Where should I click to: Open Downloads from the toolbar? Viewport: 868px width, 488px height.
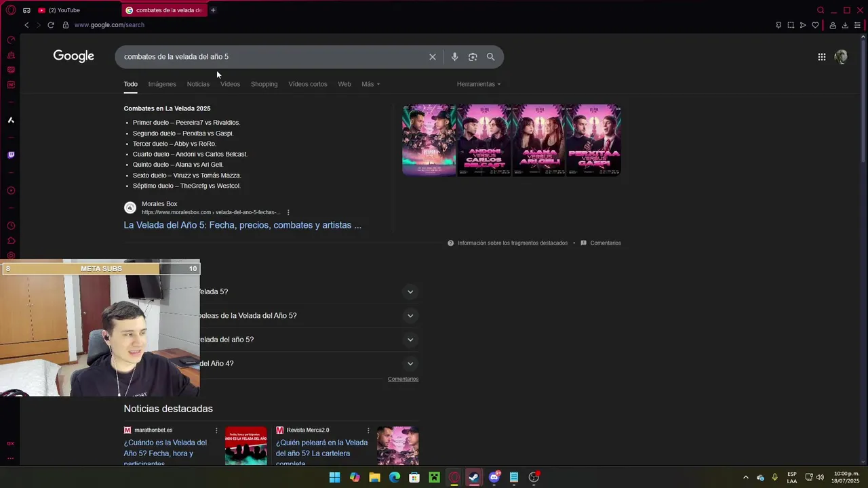pyautogui.click(x=845, y=25)
